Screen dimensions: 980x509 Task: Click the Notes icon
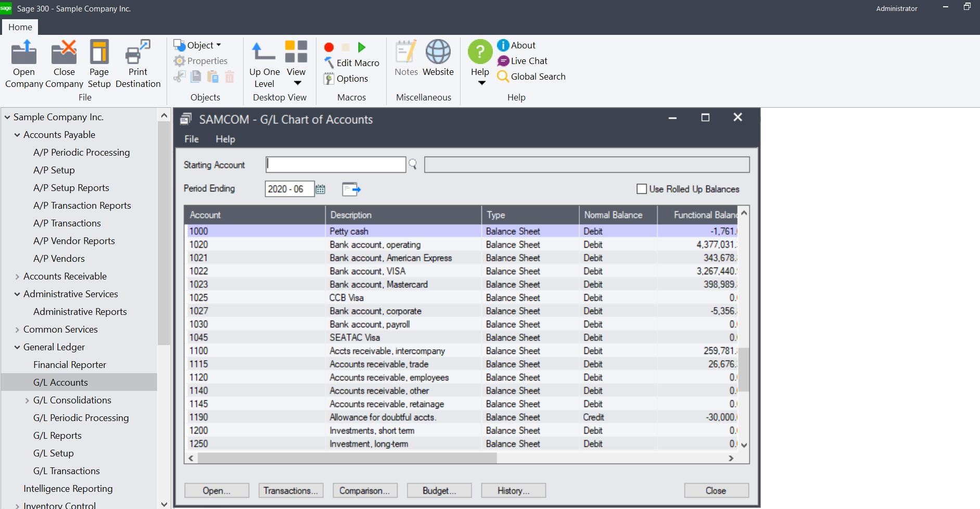point(406,52)
